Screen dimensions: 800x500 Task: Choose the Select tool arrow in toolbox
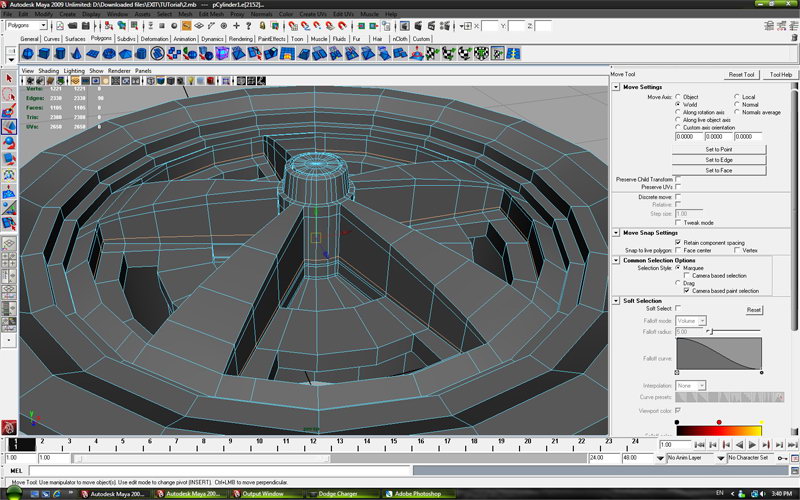(9, 78)
